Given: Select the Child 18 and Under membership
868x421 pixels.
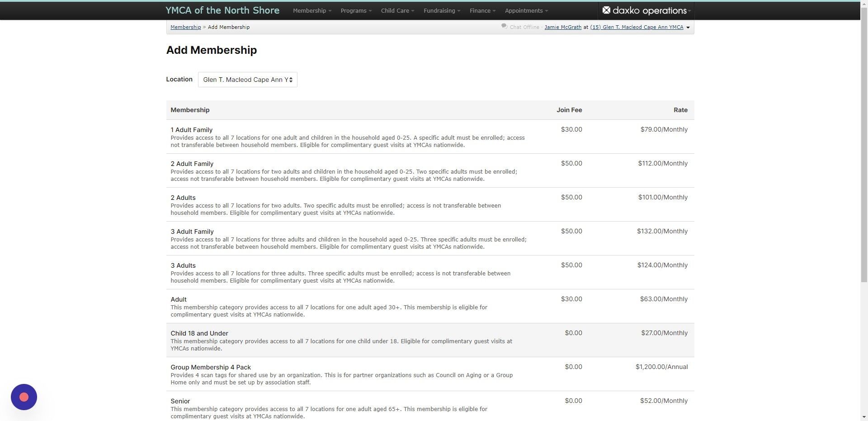Looking at the screenshot, I should [199, 333].
